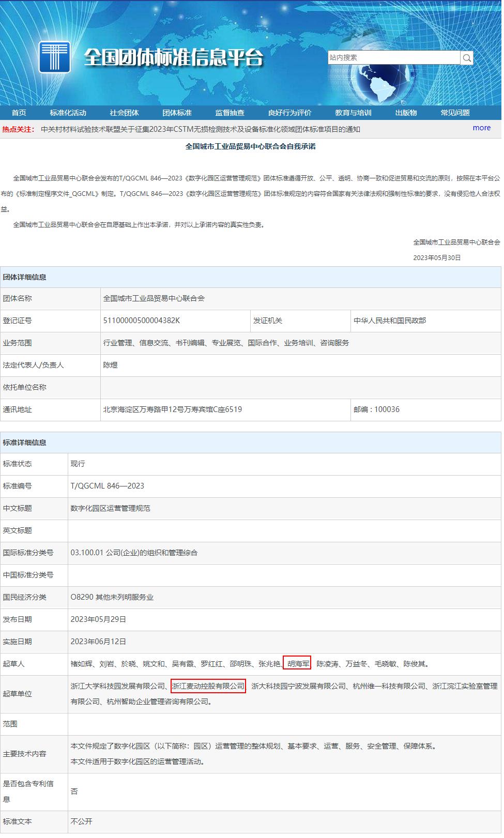Select the 热点关注 label
The width and height of the screenshot is (504, 838).
[18, 129]
